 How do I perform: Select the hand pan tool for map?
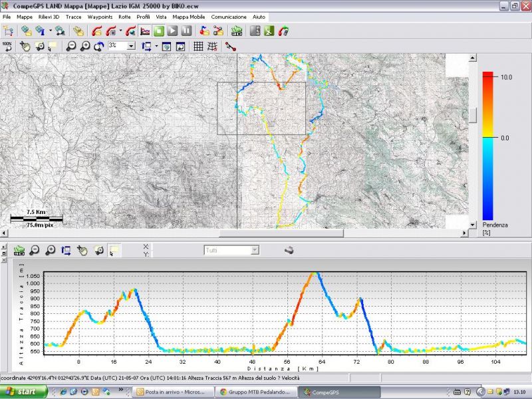[x=25, y=46]
